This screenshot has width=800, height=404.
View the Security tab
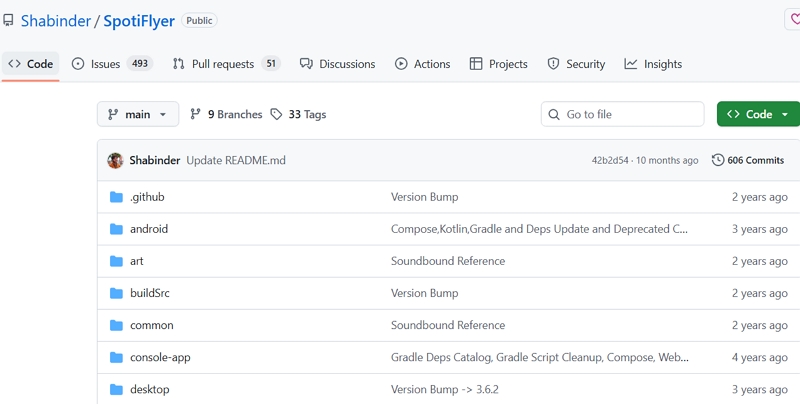coord(576,64)
